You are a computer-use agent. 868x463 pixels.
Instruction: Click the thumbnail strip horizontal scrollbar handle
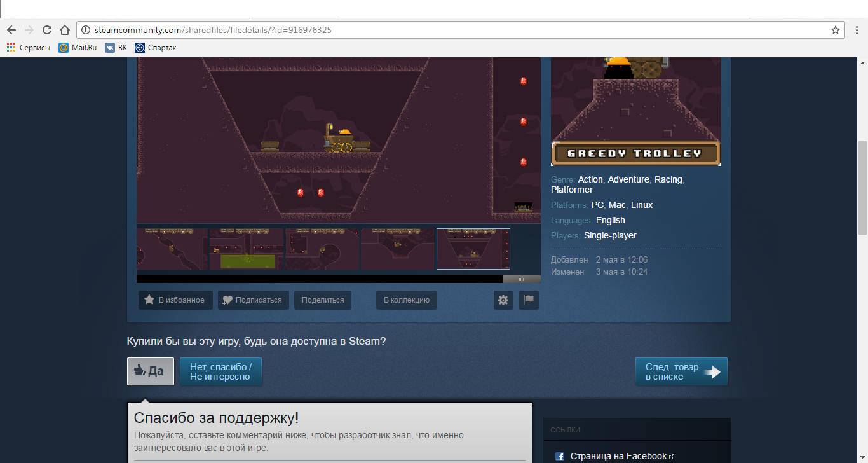(522, 279)
